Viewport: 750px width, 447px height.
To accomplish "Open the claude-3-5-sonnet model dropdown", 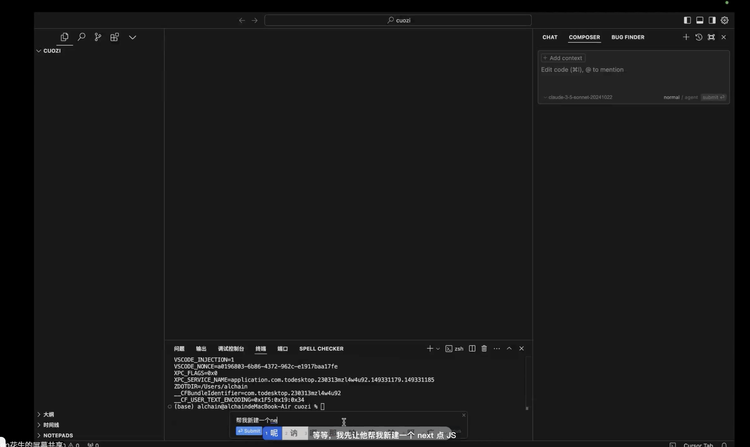I will [578, 97].
